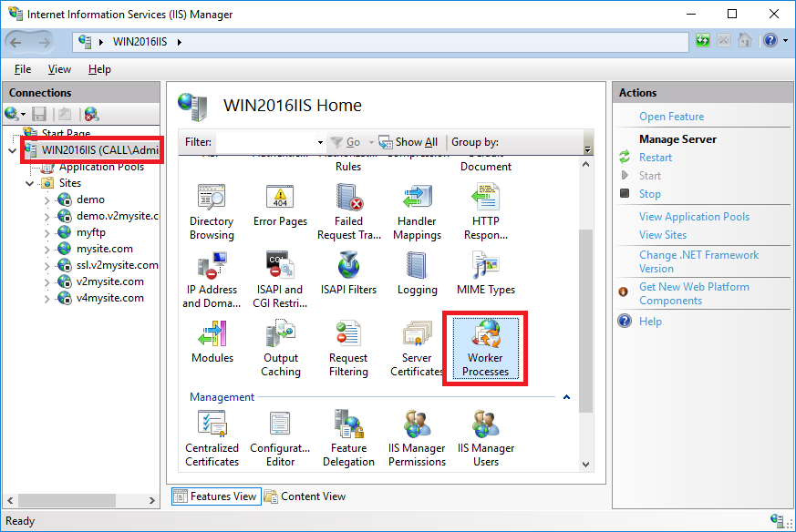This screenshot has height=532, width=796.
Task: Open Failed Request Tracing Rules
Action: pos(348,212)
